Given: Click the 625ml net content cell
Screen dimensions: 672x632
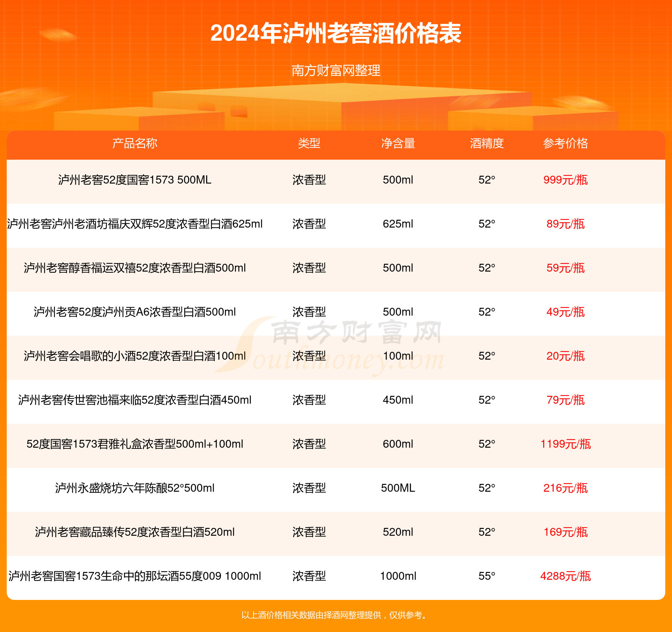Looking at the screenshot, I should coord(398,224).
